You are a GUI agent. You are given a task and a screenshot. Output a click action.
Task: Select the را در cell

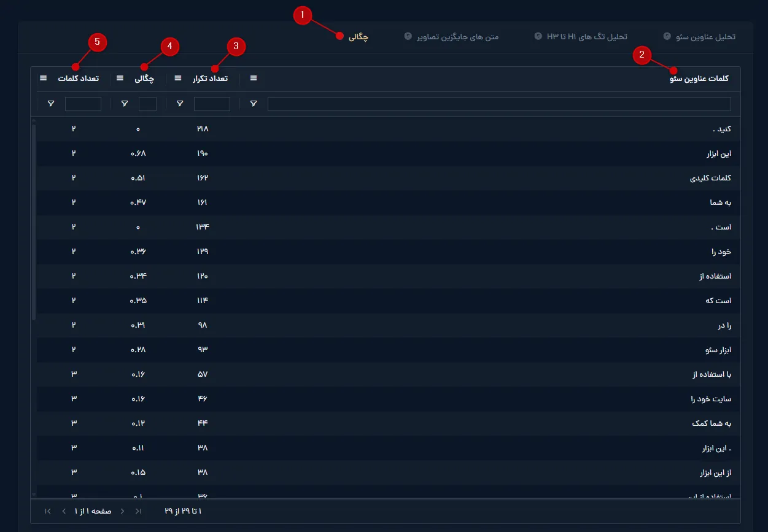tap(724, 326)
